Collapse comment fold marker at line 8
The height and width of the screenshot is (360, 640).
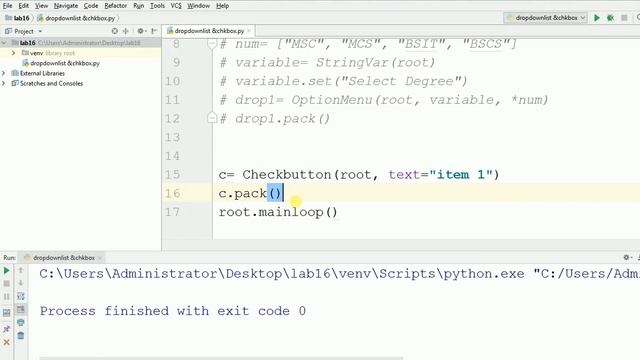pyautogui.click(x=211, y=43)
